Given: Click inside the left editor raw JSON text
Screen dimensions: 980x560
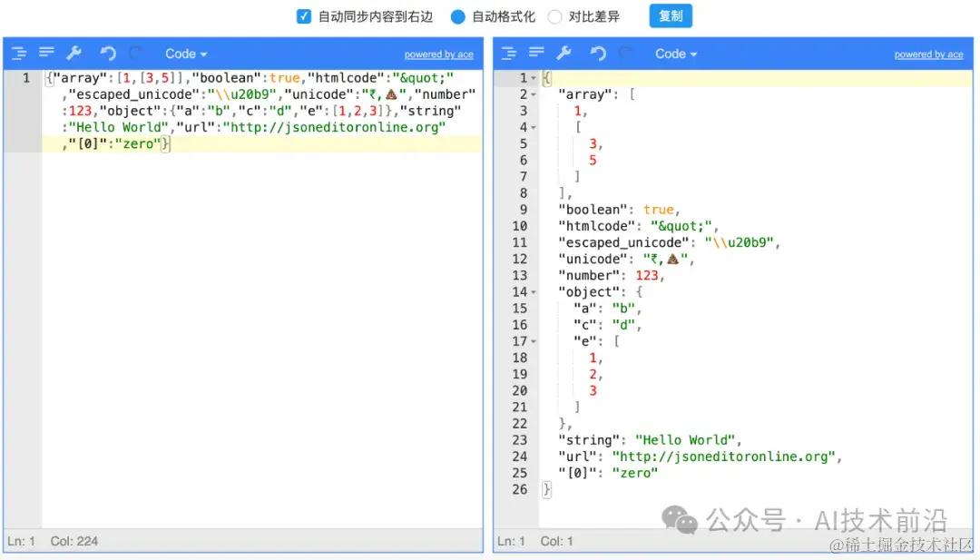Looking at the screenshot, I should coord(262,111).
